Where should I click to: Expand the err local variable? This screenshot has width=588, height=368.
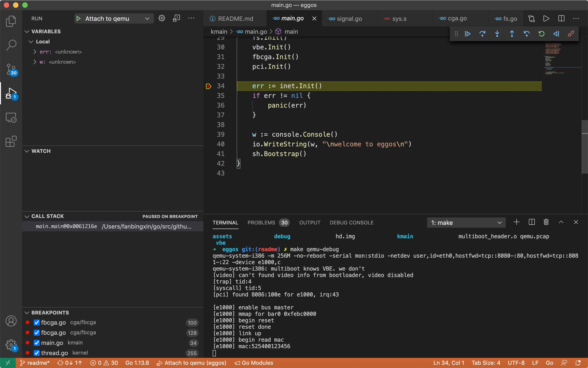(35, 52)
